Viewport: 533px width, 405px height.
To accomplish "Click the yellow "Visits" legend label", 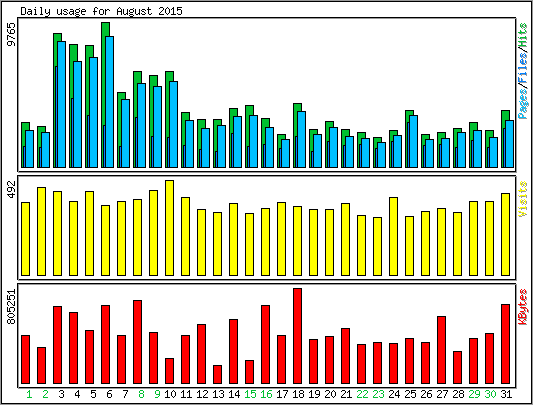I will point(523,199).
